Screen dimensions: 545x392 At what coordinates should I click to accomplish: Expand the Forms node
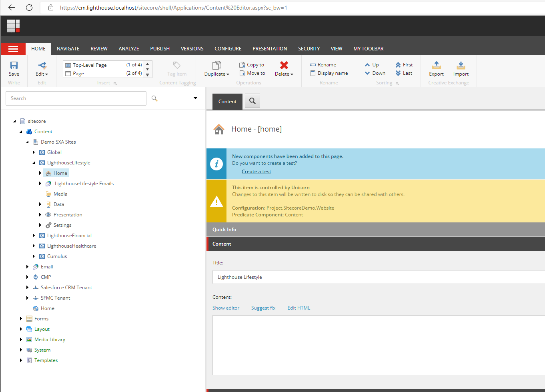(x=21, y=319)
